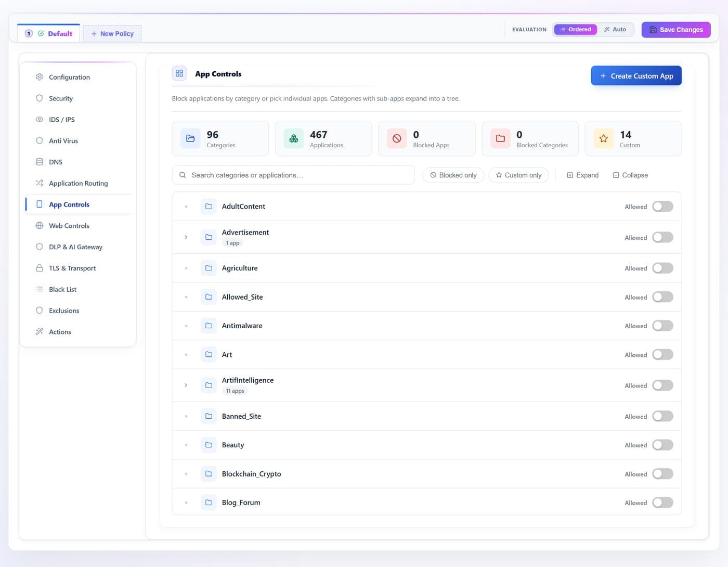Click the 467 Applications stat card
This screenshot has height=567, width=728.
click(x=323, y=138)
